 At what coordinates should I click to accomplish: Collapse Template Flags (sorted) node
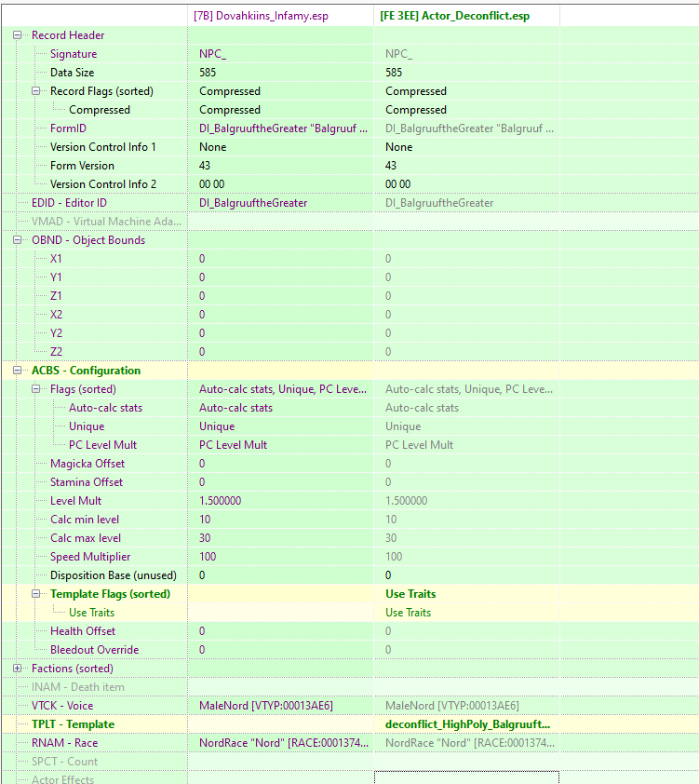pos(36,594)
